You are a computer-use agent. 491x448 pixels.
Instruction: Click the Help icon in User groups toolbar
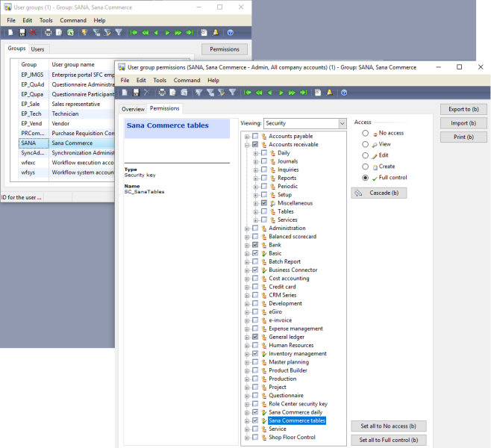coord(230,32)
